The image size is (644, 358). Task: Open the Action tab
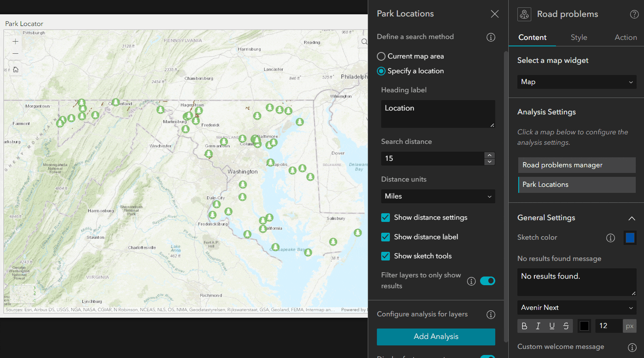pyautogui.click(x=625, y=37)
